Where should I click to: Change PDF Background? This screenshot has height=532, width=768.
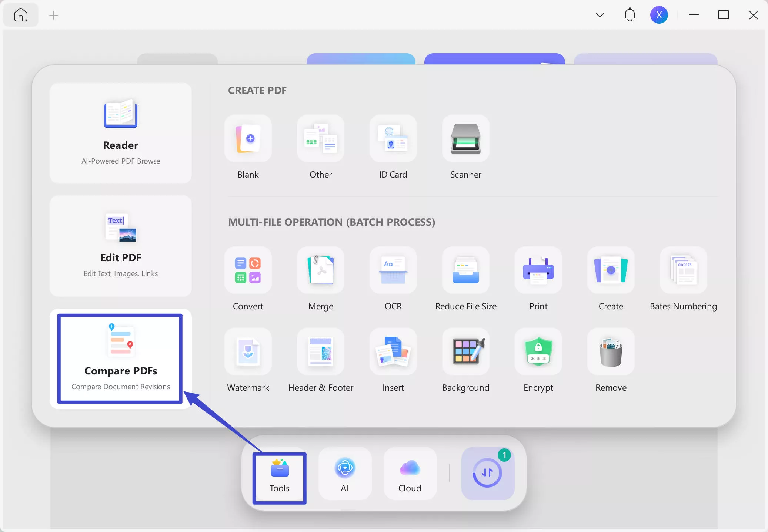[465, 351]
